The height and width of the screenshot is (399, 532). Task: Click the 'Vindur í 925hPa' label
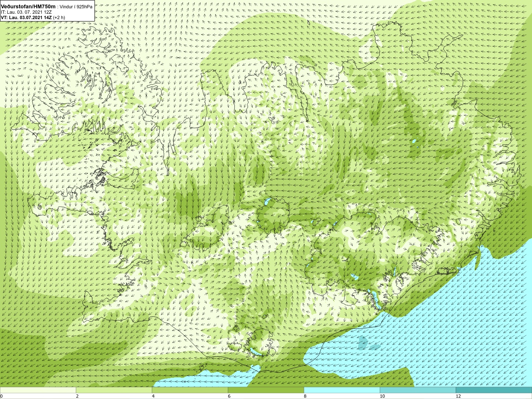(76, 7)
